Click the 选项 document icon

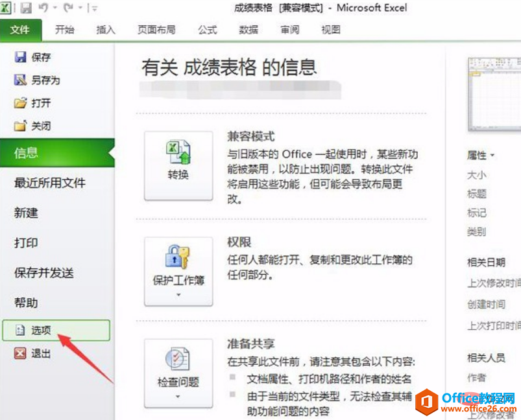point(20,330)
